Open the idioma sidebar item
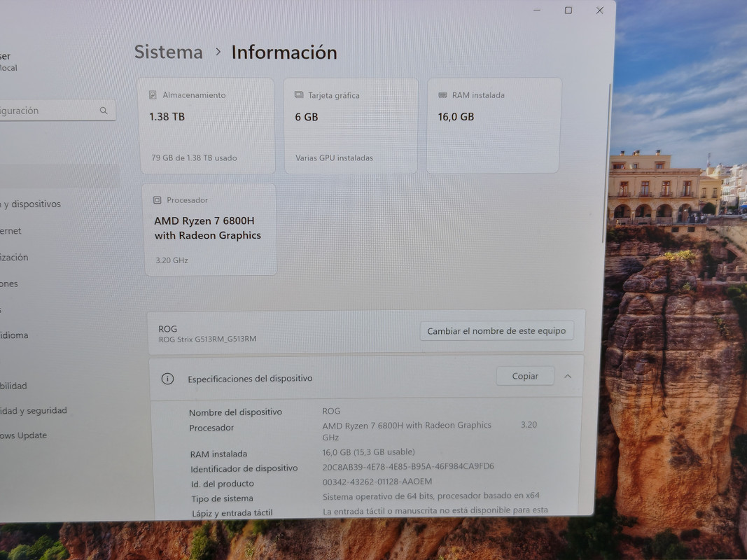The height and width of the screenshot is (560, 747). (x=14, y=335)
